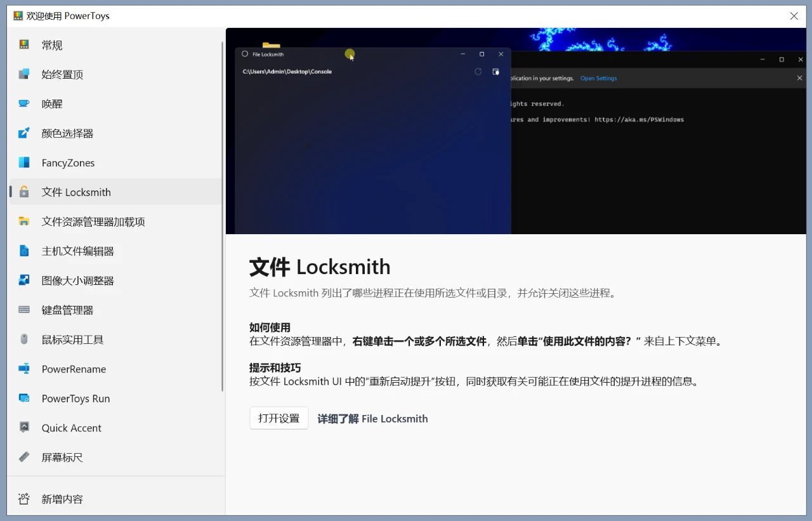Select 鼠标实用工具 entry
The width and height of the screenshot is (812, 521).
115,339
